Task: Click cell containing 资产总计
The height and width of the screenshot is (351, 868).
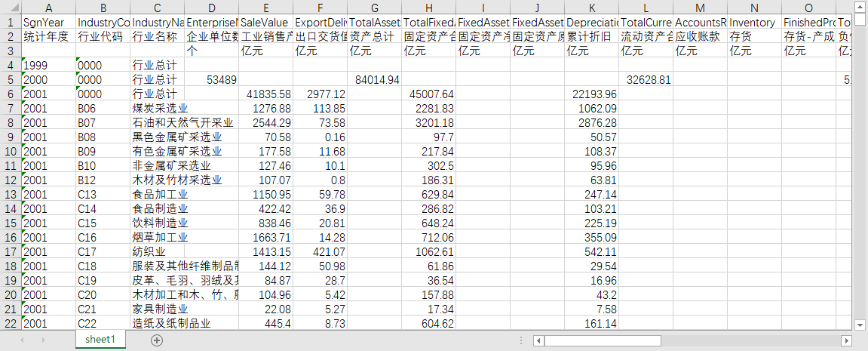Action: pos(374,36)
